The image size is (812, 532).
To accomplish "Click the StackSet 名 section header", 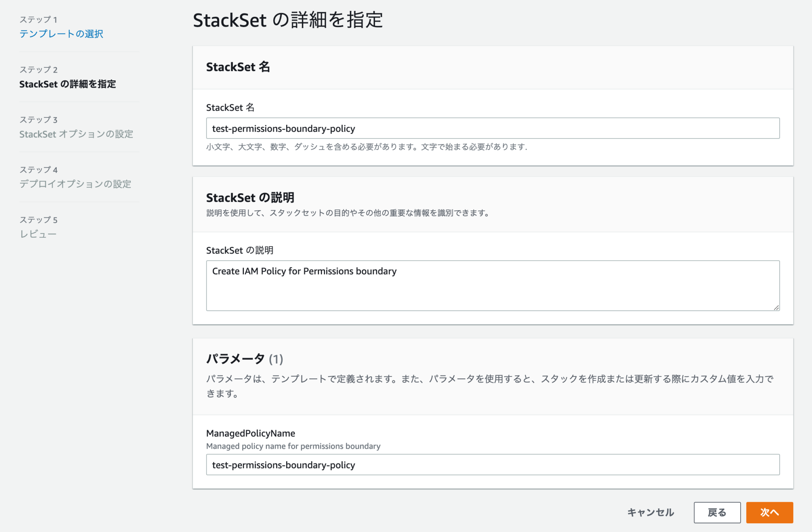I will pos(238,67).
